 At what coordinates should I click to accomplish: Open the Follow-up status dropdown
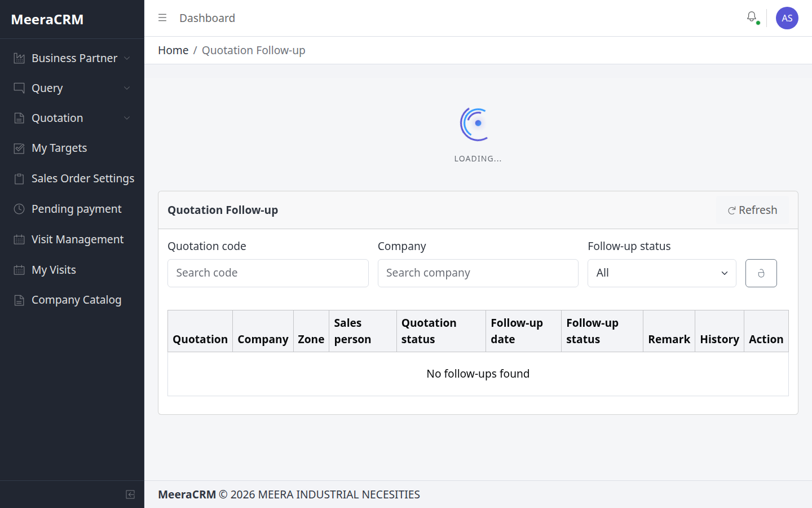point(662,273)
